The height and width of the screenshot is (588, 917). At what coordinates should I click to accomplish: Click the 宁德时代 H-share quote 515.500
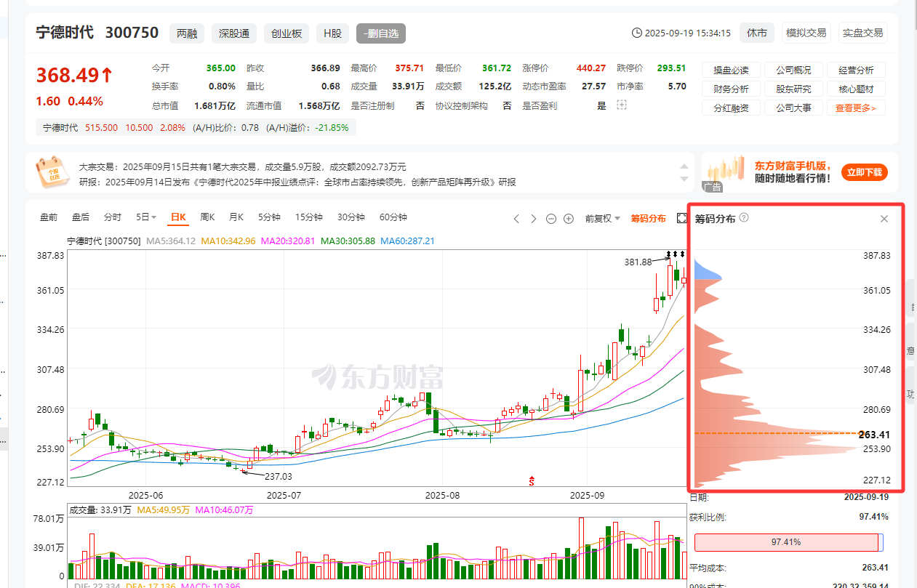click(101, 127)
